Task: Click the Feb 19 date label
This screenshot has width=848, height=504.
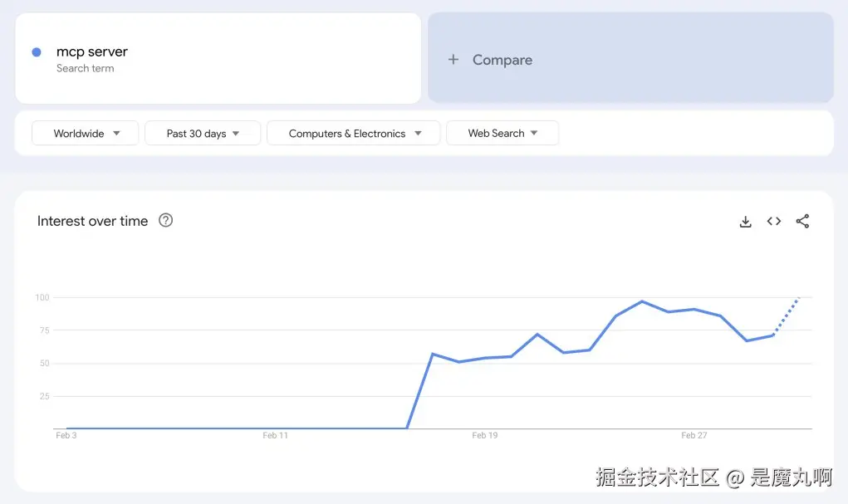Action: 484,435
